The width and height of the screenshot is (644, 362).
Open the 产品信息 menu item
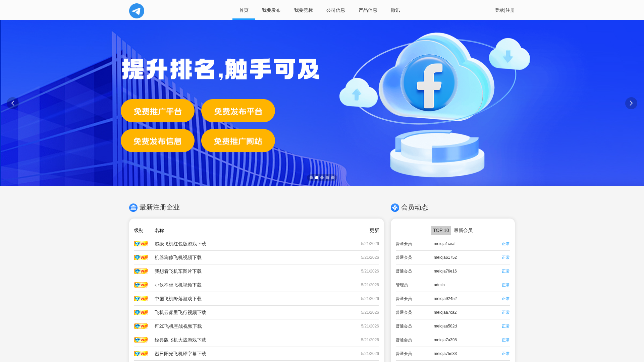coord(368,10)
